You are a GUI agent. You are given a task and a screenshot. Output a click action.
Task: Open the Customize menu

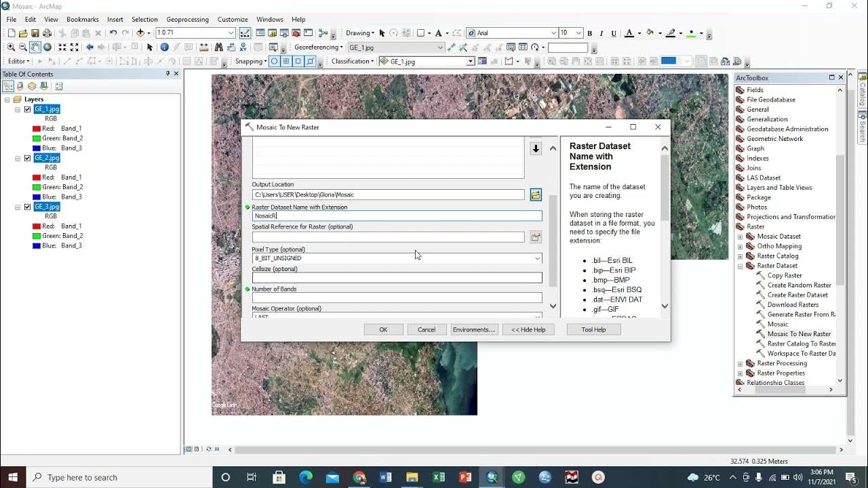233,19
